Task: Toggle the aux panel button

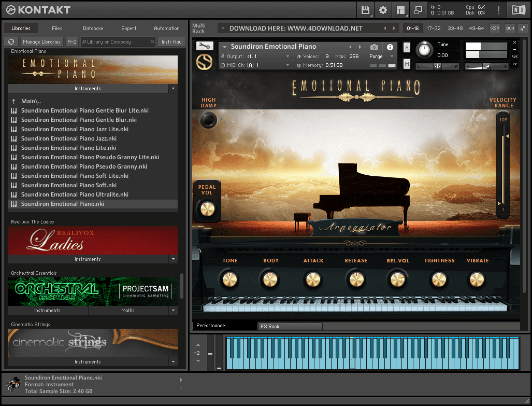Action: tap(510, 29)
